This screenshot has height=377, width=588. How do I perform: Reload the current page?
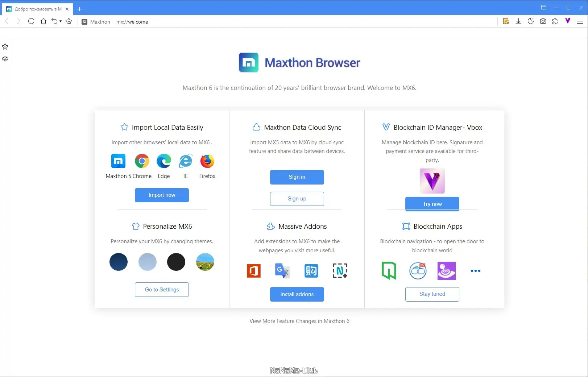[31, 21]
